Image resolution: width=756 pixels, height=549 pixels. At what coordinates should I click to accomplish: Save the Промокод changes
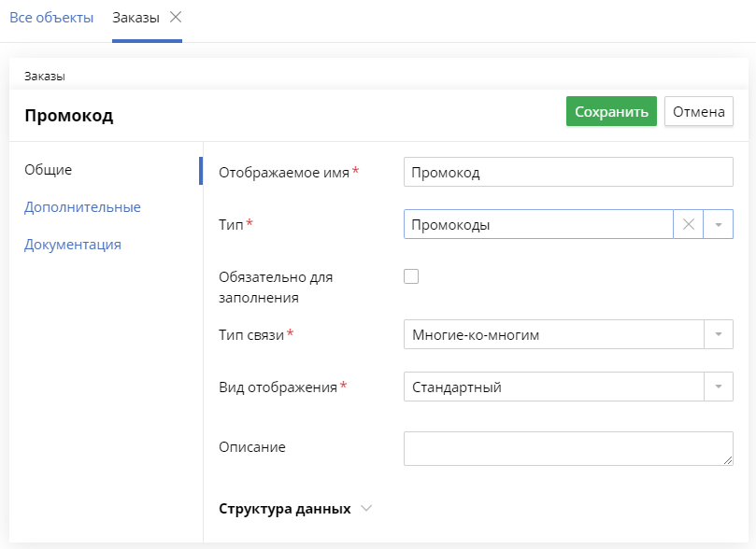tap(611, 110)
